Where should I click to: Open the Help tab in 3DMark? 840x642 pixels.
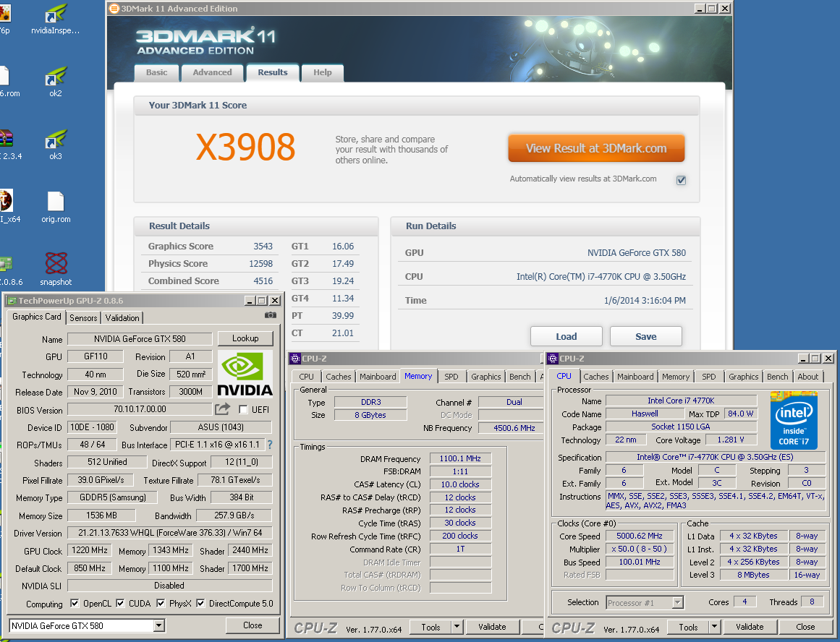[323, 72]
